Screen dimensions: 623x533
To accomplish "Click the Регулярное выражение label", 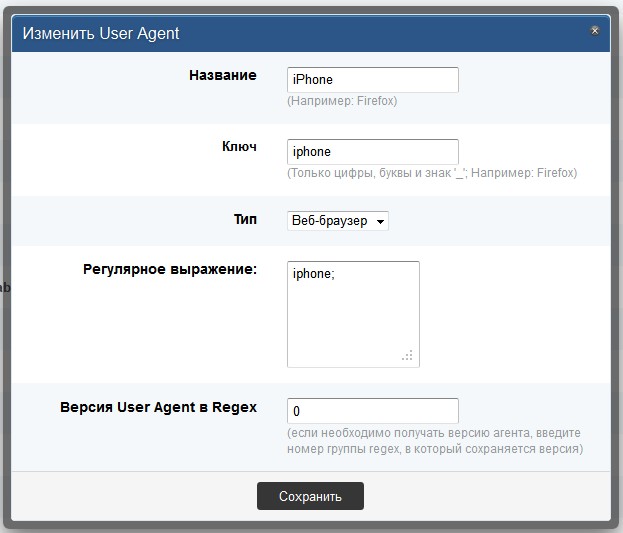I will [170, 269].
